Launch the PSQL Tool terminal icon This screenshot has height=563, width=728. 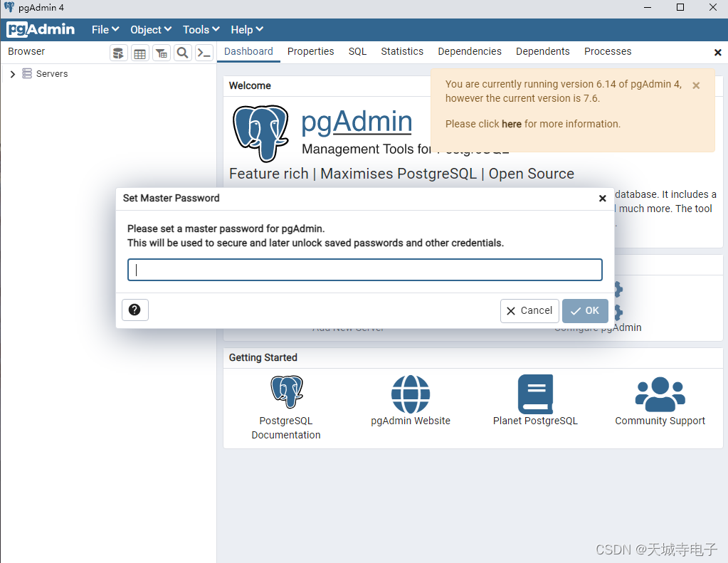point(204,53)
